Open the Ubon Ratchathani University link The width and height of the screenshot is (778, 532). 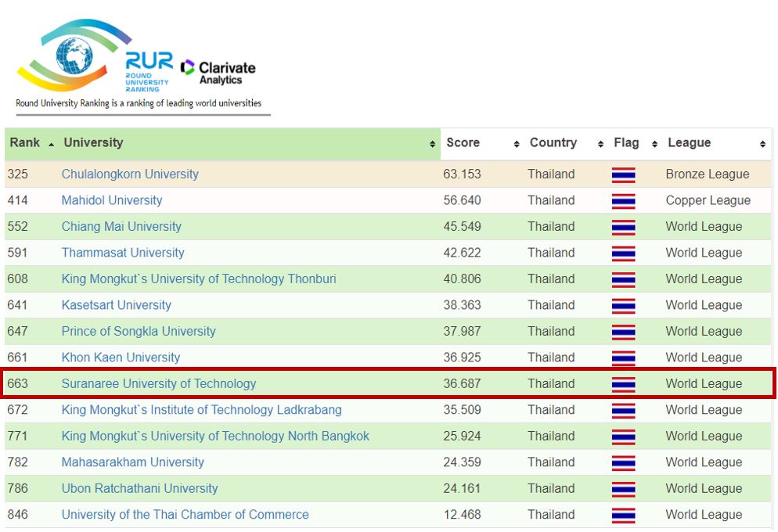pos(139,488)
